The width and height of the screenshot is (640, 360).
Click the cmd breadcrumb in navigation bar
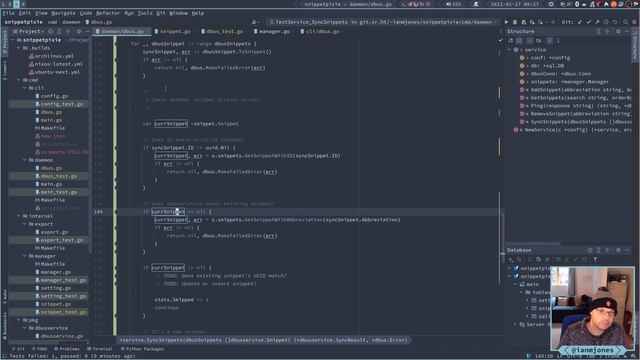tap(53, 22)
